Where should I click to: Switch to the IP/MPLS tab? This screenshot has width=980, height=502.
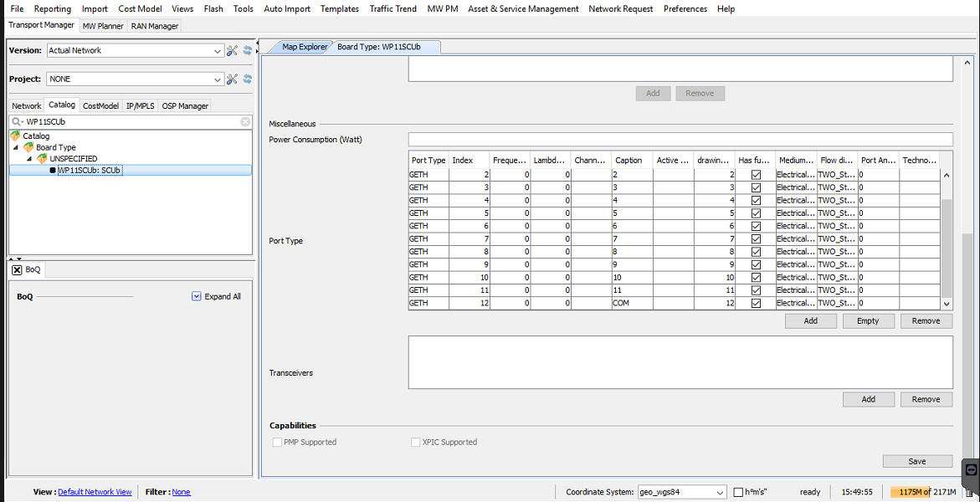pyautogui.click(x=140, y=106)
